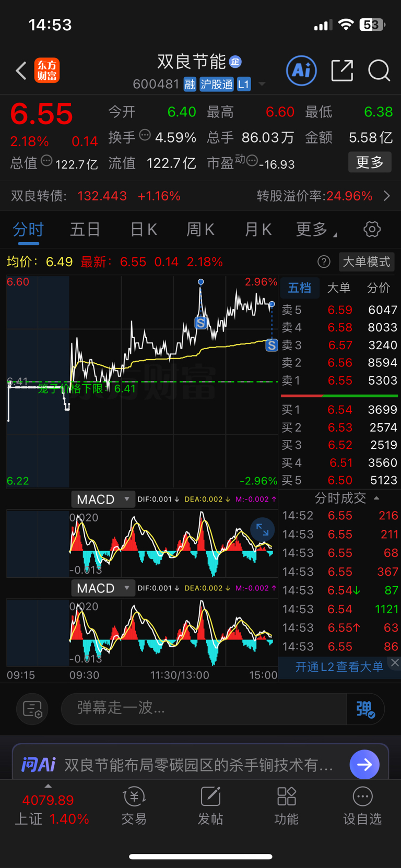This screenshot has width=401, height=868.
Task: Tap the 笼子价格下限 6.41 label
Action: [x=87, y=388]
